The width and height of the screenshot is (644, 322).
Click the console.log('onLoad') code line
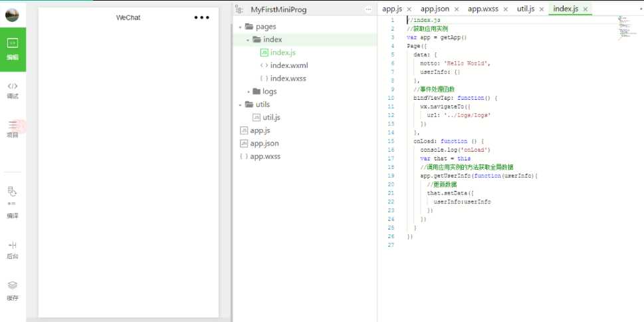[x=455, y=150]
